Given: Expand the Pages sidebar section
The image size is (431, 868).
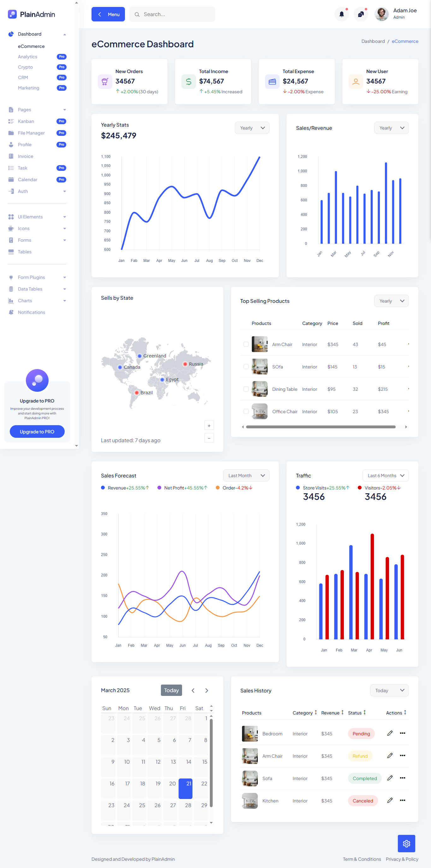Looking at the screenshot, I should [37, 110].
